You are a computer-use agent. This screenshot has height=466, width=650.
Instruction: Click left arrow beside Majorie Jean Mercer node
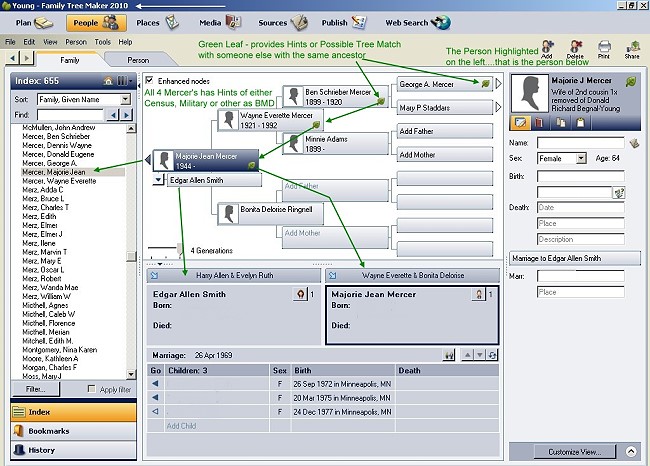click(148, 160)
